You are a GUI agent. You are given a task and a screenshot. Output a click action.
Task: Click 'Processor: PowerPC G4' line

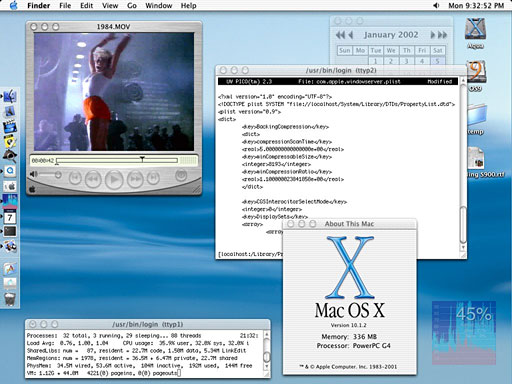pyautogui.click(x=353, y=346)
